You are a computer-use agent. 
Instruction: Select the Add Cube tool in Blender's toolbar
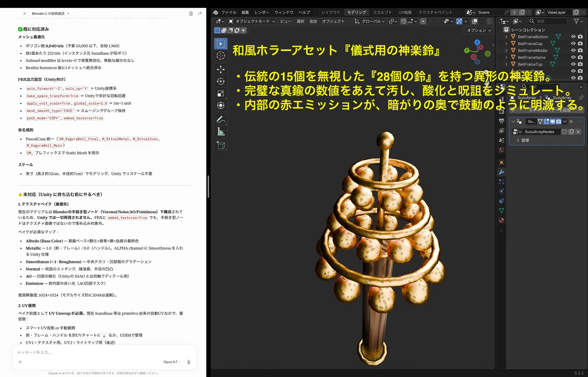[221, 145]
